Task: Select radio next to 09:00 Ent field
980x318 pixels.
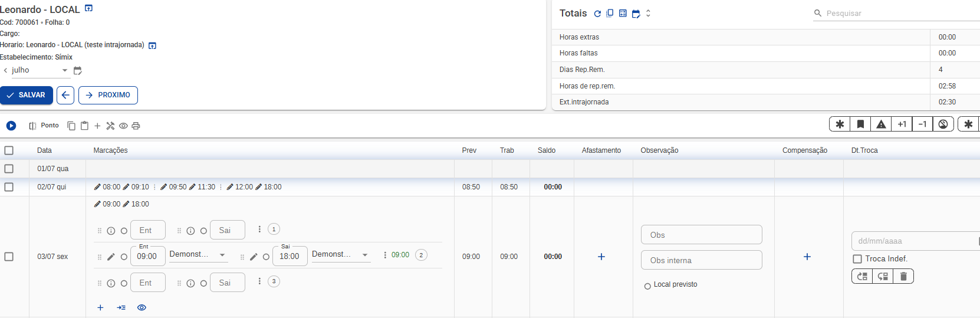Action: point(124,257)
